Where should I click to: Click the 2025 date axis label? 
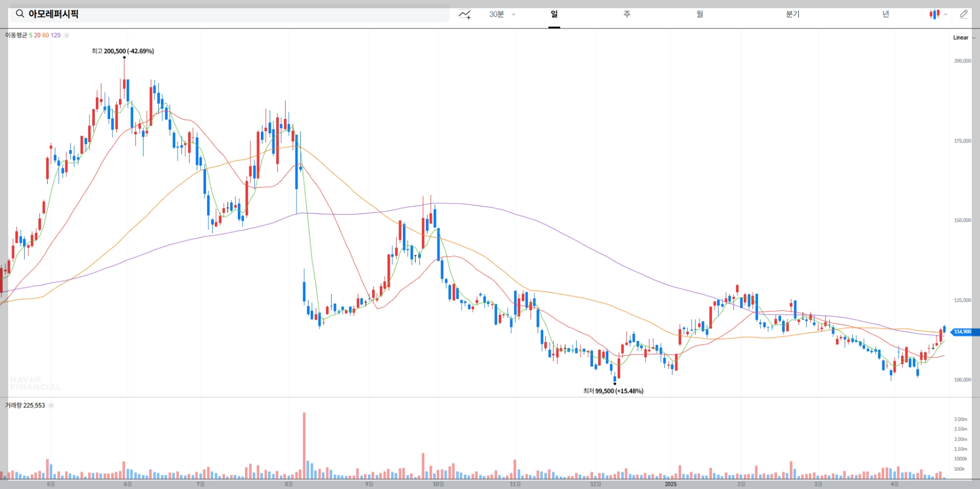point(671,484)
